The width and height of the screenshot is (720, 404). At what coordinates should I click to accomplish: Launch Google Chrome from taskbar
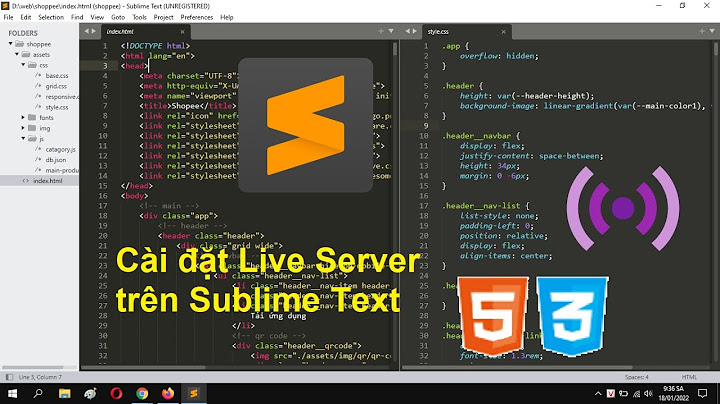pyautogui.click(x=142, y=393)
